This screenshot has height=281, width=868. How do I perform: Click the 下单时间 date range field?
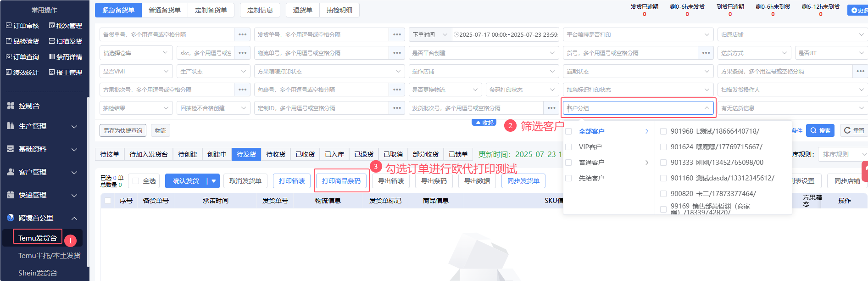(505, 34)
